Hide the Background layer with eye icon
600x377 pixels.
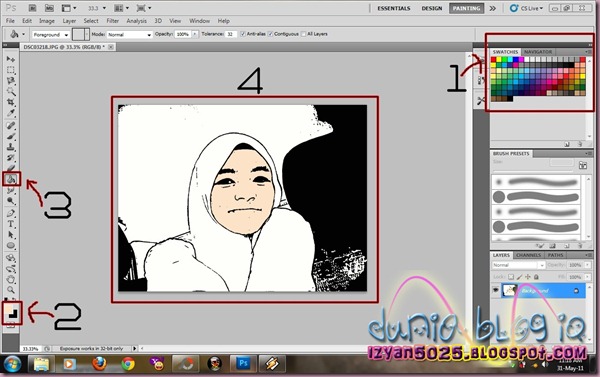(496, 291)
